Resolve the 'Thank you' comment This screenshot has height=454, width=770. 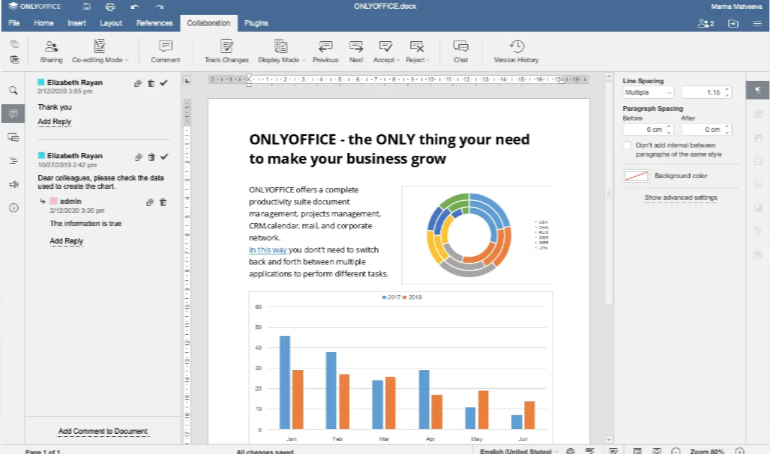coord(164,83)
